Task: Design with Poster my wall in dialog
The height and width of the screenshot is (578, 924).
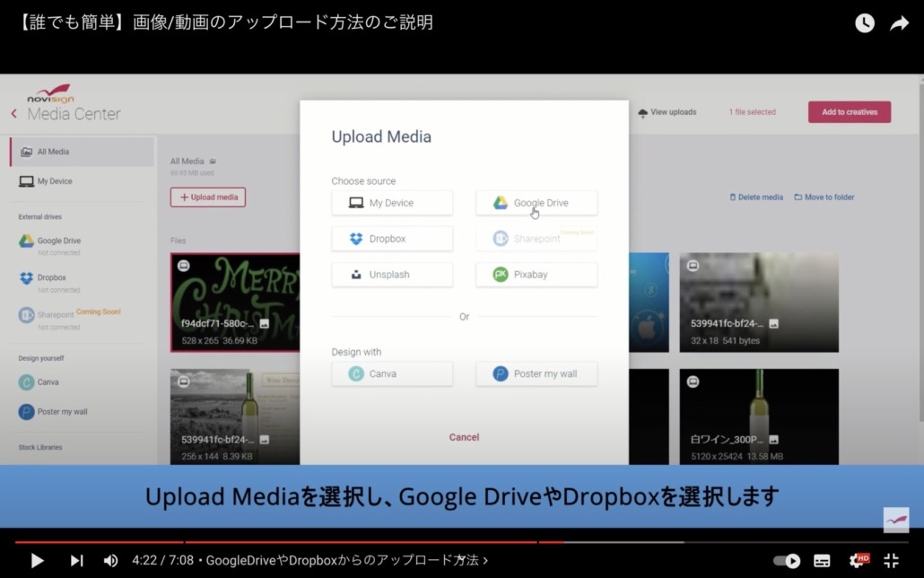Action: coord(536,374)
